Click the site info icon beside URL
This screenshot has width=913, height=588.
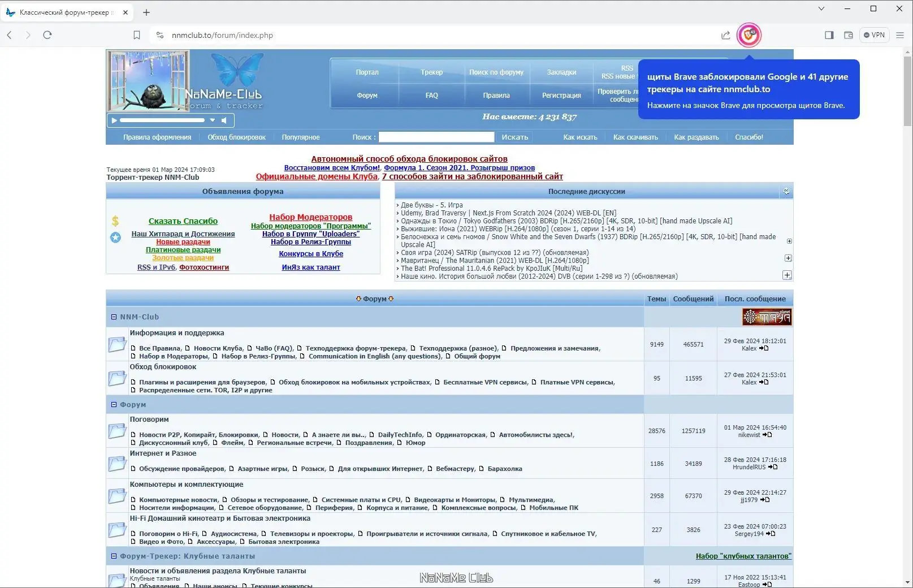(x=160, y=35)
